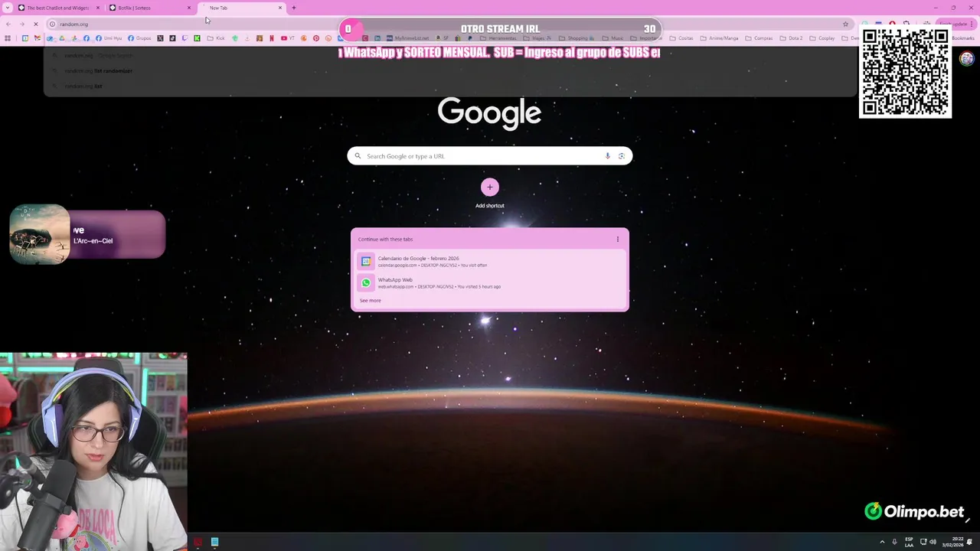Click the Google logo
980x551 pixels.
click(490, 113)
